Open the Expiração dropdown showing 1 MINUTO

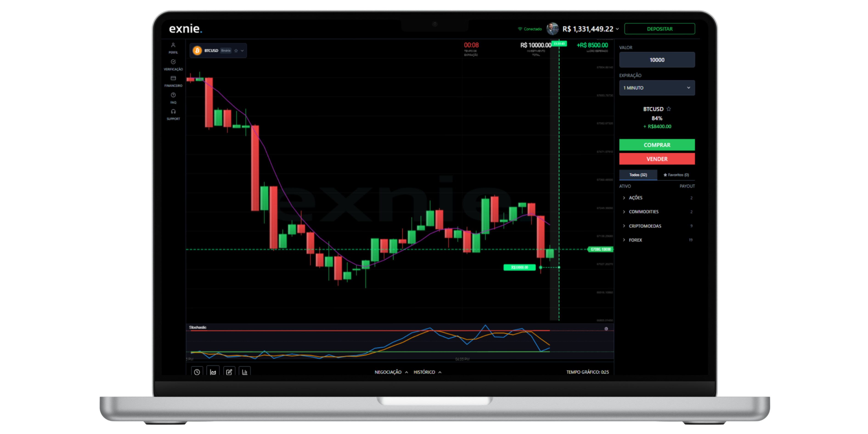(x=657, y=88)
